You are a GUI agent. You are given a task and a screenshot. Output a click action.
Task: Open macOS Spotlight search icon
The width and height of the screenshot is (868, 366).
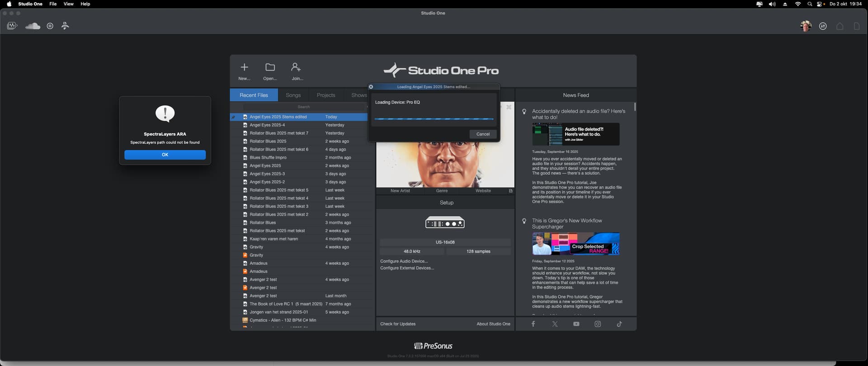pyautogui.click(x=810, y=4)
